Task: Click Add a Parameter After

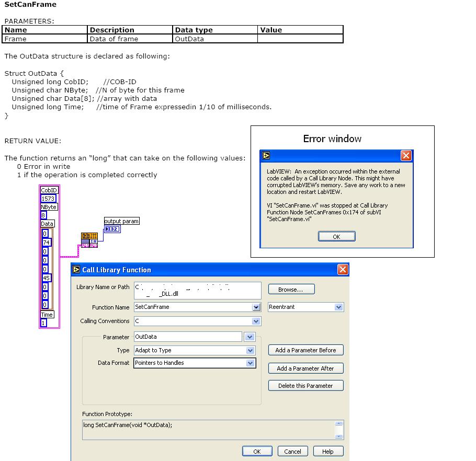Action: click(305, 368)
